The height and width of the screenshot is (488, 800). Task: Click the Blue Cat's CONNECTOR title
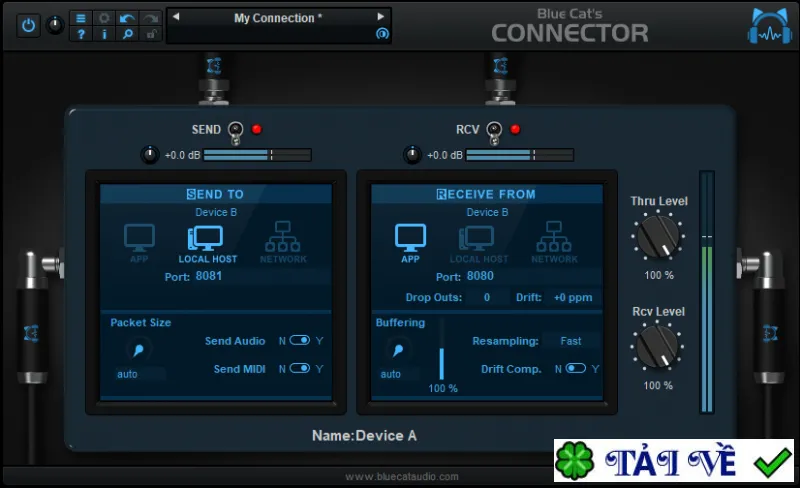click(x=570, y=27)
